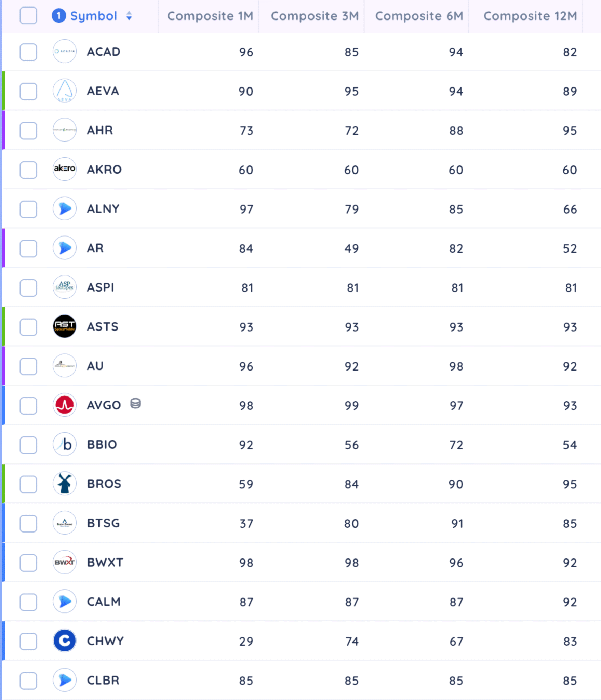601x700 pixels.
Task: Click the Chewy logo next to CHWY
Action: point(64,641)
